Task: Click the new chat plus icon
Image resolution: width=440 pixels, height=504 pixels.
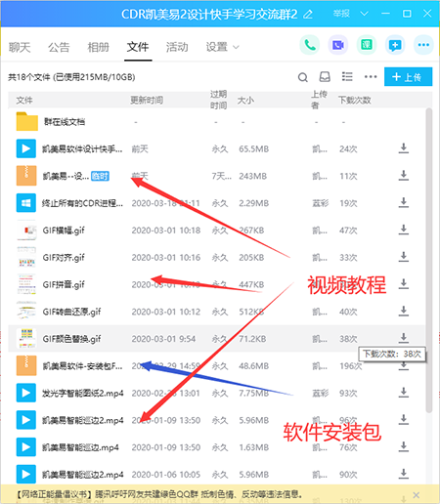Action: coord(395,45)
